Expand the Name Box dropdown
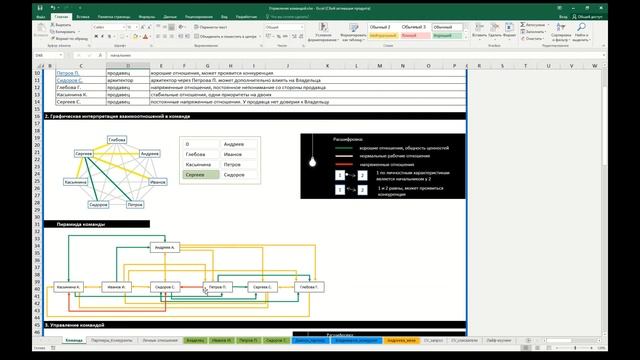The height and width of the screenshot is (360, 640). point(61,55)
